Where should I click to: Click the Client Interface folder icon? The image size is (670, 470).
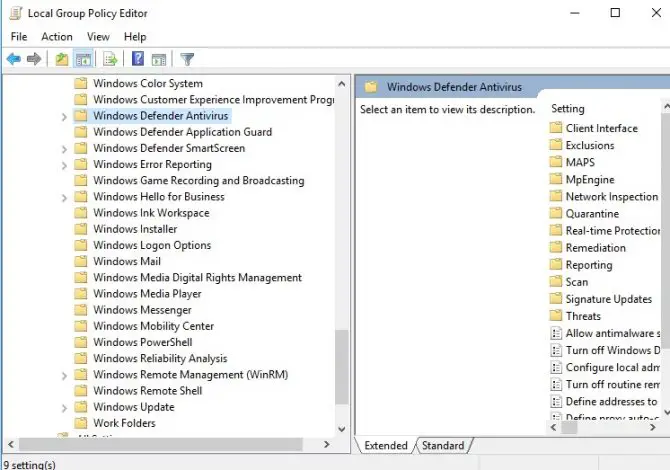pos(555,128)
